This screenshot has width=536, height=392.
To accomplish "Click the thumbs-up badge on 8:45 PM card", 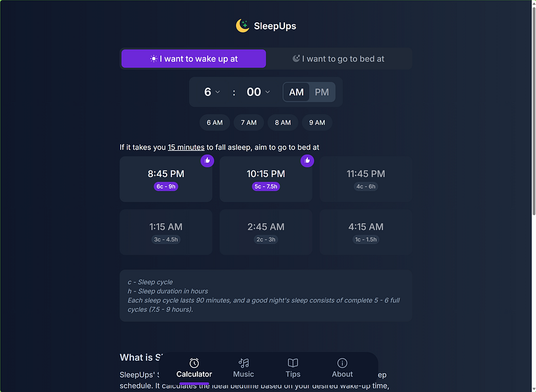I will click(x=207, y=160).
